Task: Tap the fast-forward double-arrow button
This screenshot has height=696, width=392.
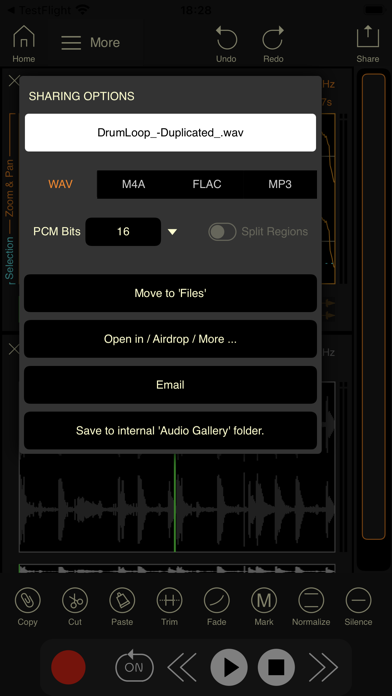Action: (x=323, y=667)
